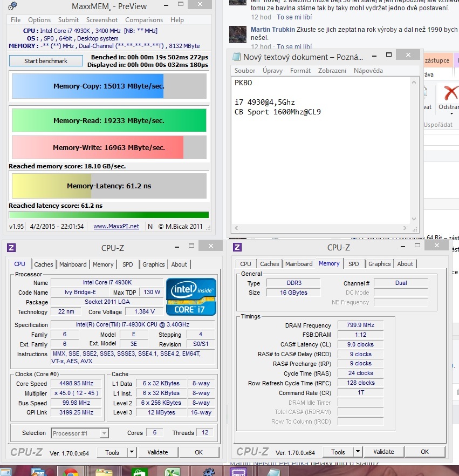Viewport: 459px width, 476px height.
Task: Click the Notepad document icon in title bar
Action: (236, 57)
